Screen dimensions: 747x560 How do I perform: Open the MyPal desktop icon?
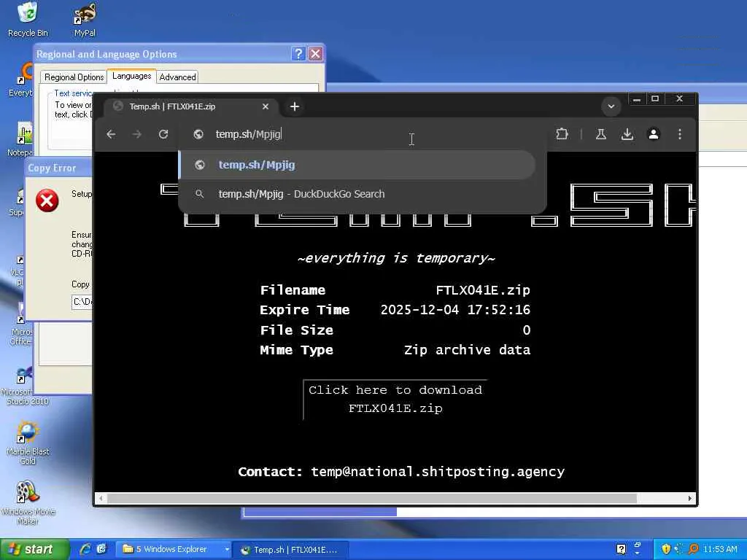tap(85, 20)
